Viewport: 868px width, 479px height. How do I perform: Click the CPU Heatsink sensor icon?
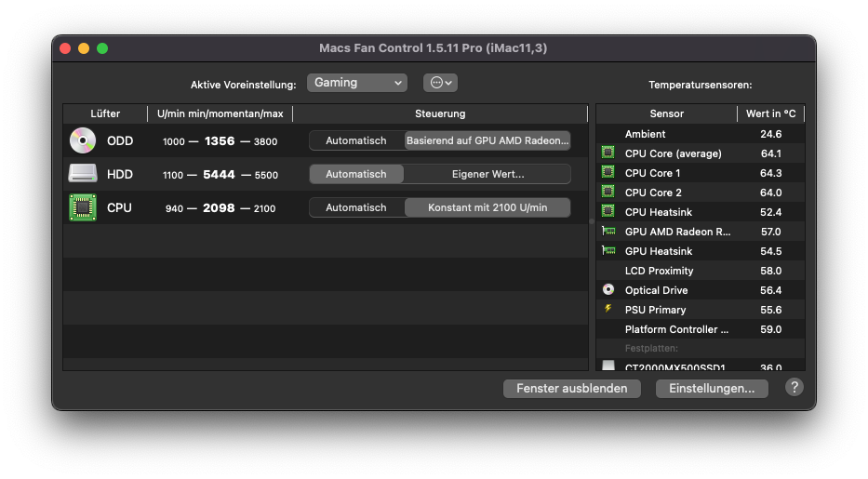608,211
